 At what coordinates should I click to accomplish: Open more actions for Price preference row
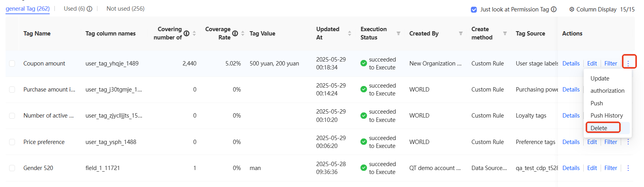(628, 142)
